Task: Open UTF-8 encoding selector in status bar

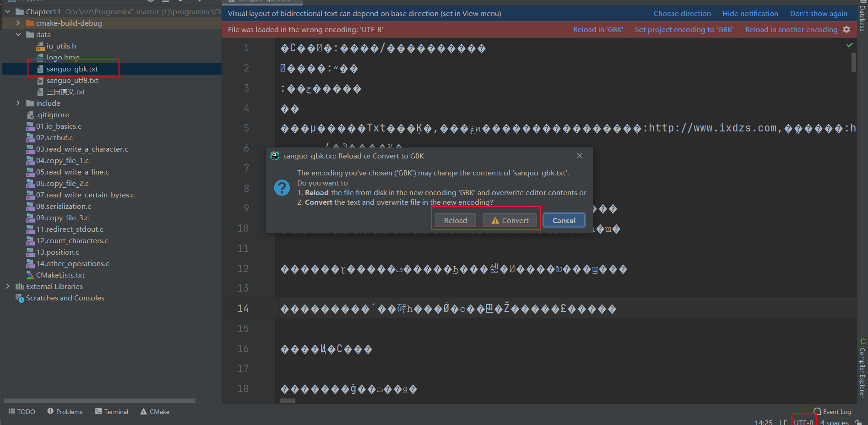Action: pyautogui.click(x=804, y=422)
